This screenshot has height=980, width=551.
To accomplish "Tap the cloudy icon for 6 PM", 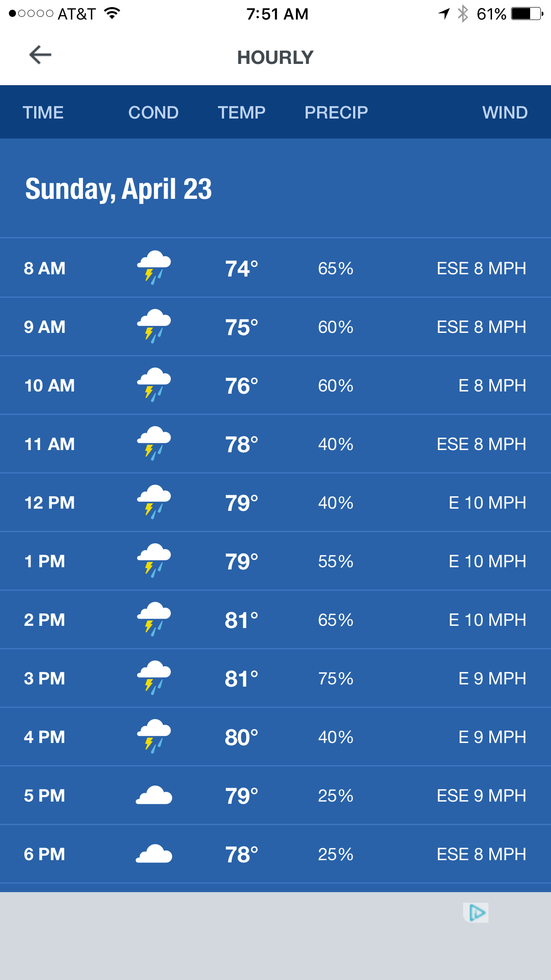I will [x=153, y=854].
